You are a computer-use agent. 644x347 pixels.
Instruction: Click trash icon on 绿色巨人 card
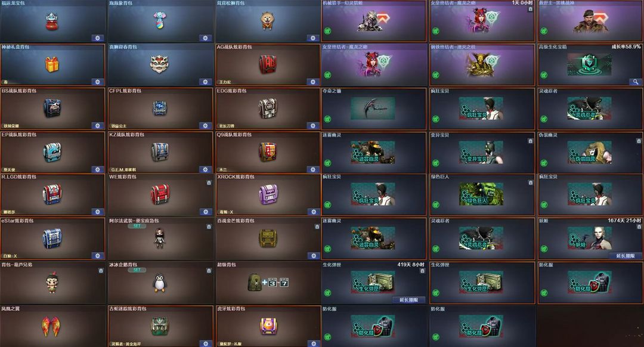pyautogui.click(x=530, y=182)
